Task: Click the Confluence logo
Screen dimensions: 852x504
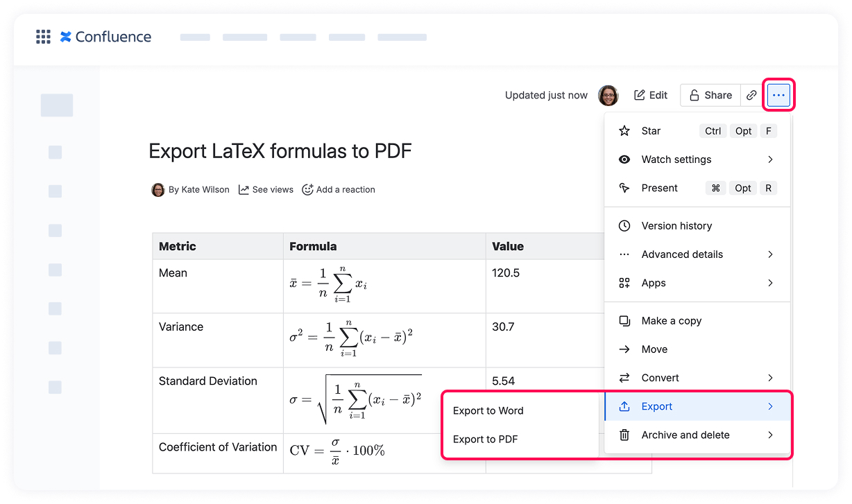Action: tap(105, 36)
